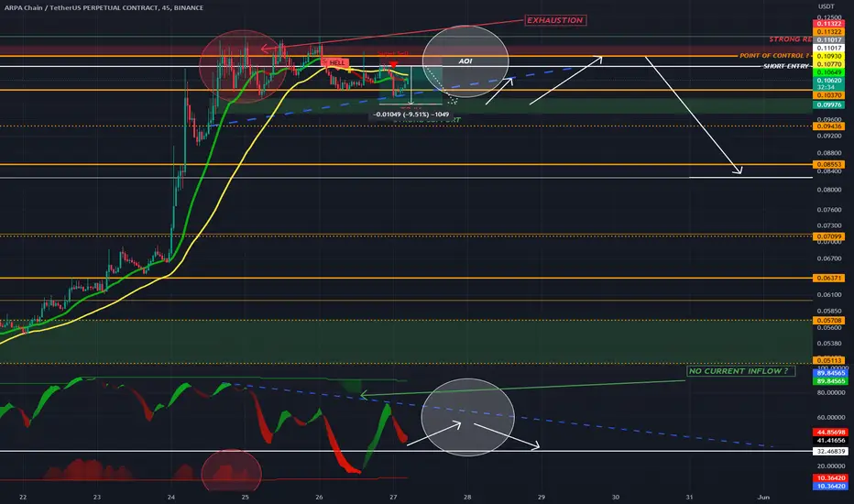The height and width of the screenshot is (504, 854).
Task: Click the bright green 0.10649 price tag
Action: 829,72
